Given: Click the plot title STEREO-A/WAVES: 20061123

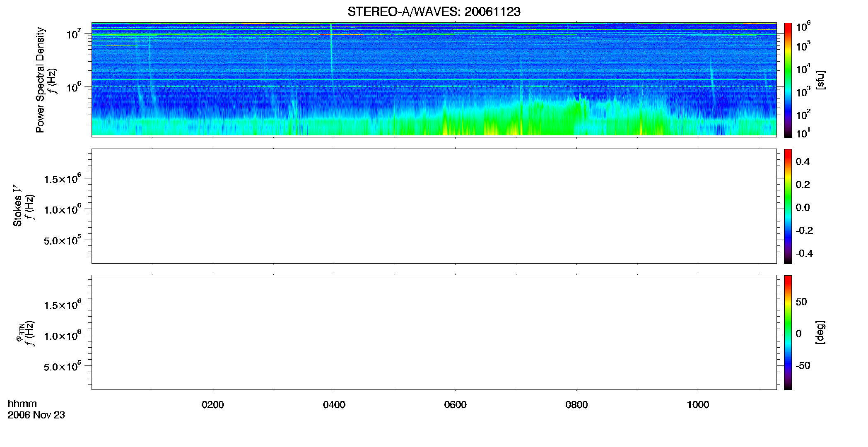Looking at the screenshot, I should pyautogui.click(x=434, y=12).
